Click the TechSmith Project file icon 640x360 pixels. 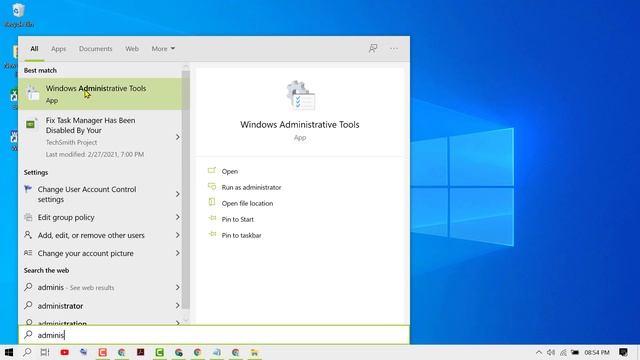point(31,123)
